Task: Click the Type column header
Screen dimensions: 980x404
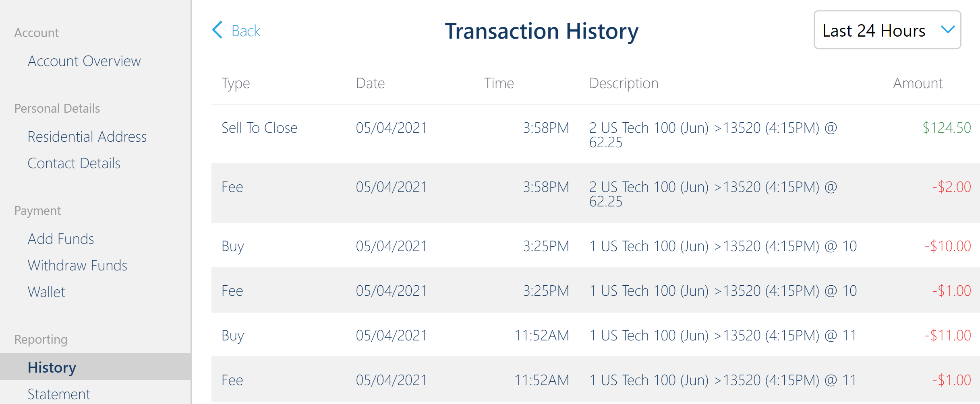Action: point(236,84)
